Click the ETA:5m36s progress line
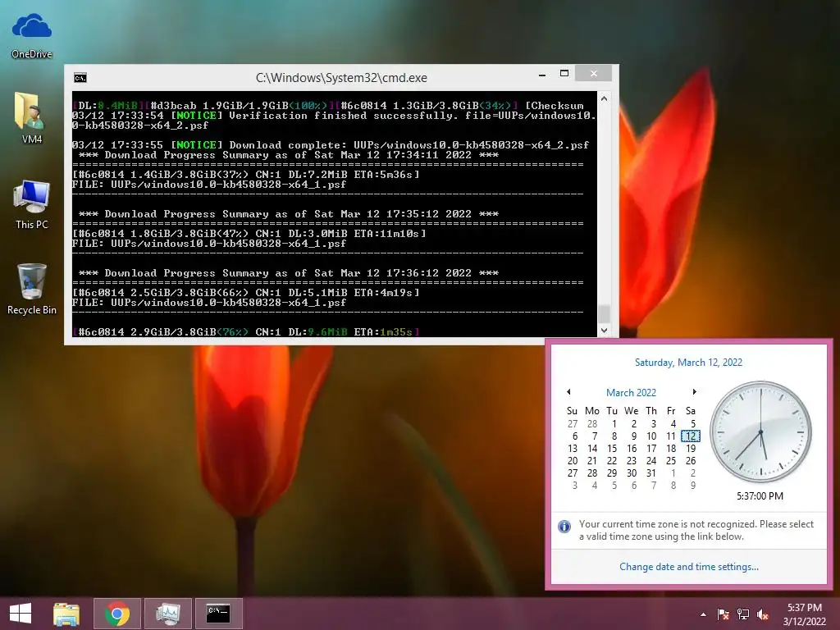The height and width of the screenshot is (630, 840). tap(246, 175)
